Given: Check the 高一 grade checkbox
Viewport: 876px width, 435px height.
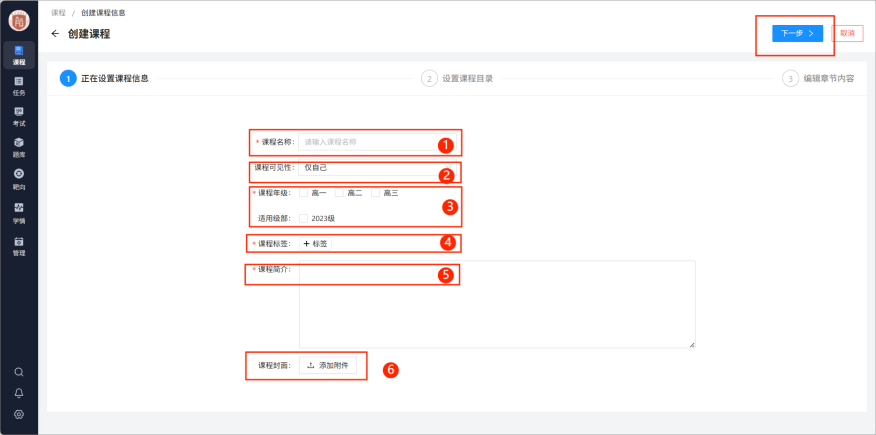Looking at the screenshot, I should 303,193.
